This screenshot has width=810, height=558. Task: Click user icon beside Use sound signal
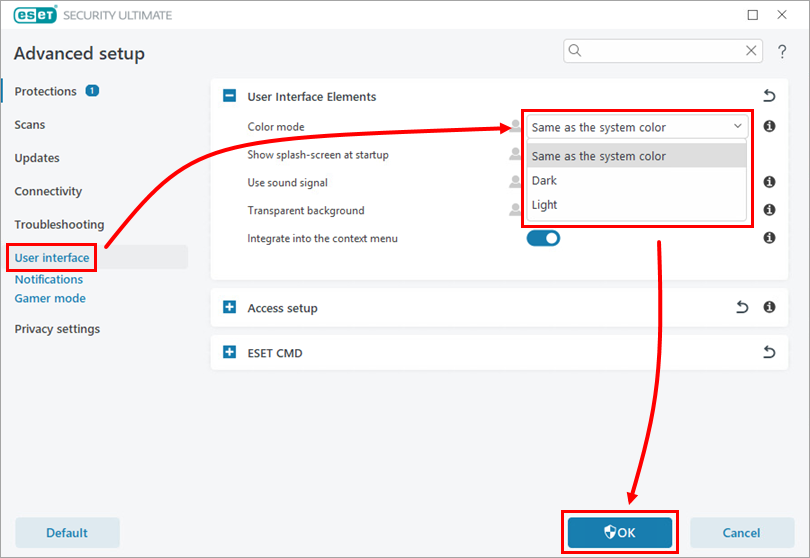pyautogui.click(x=515, y=181)
